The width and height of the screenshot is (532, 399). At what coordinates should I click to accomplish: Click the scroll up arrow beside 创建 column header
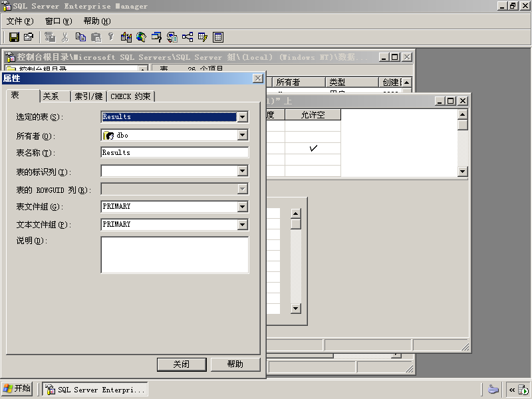coord(406,82)
